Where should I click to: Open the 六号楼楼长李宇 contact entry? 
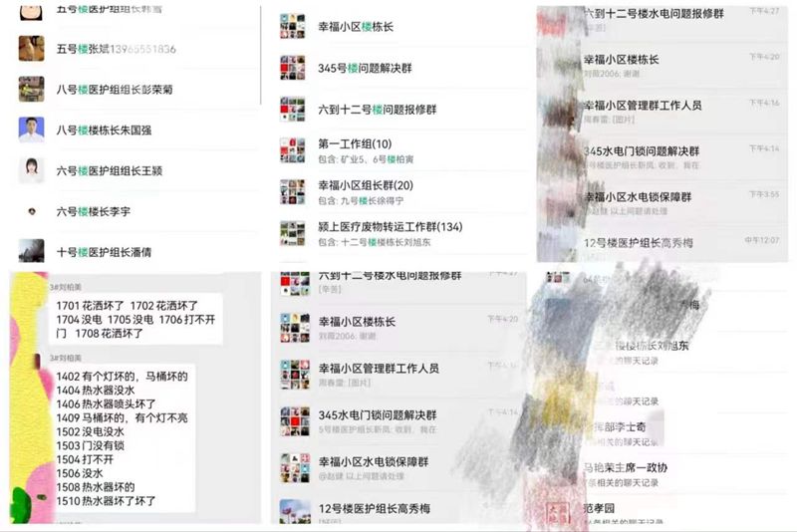[137, 211]
